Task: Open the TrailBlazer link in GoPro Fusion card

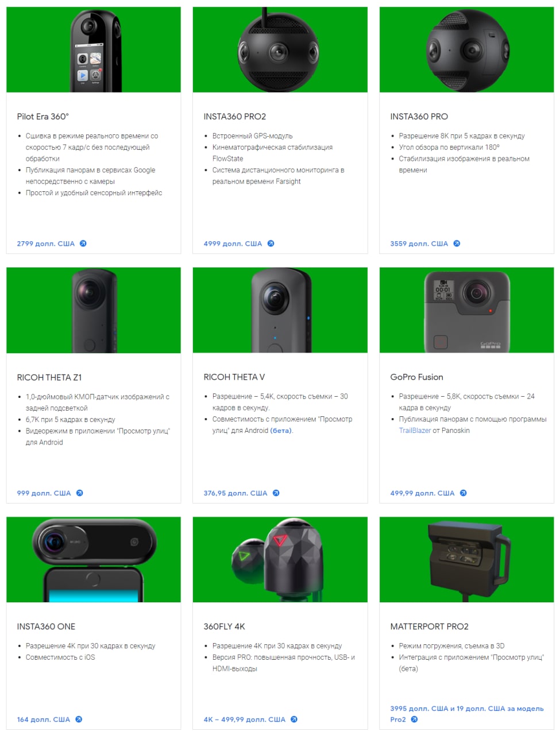Action: pos(415,430)
